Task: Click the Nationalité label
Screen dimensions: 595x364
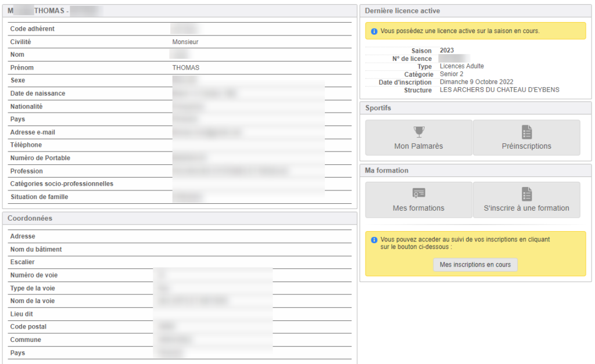Action: (x=26, y=107)
